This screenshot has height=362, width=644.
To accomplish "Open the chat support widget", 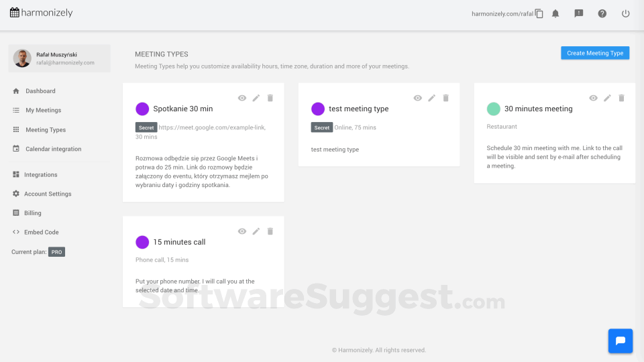I will (621, 341).
